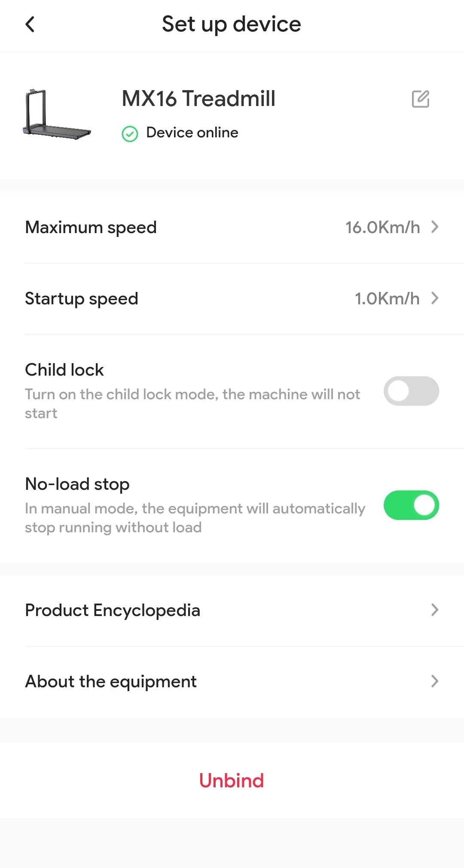Screen dimensions: 464x868
Task: Open About the equipment chevron
Action: coord(435,681)
